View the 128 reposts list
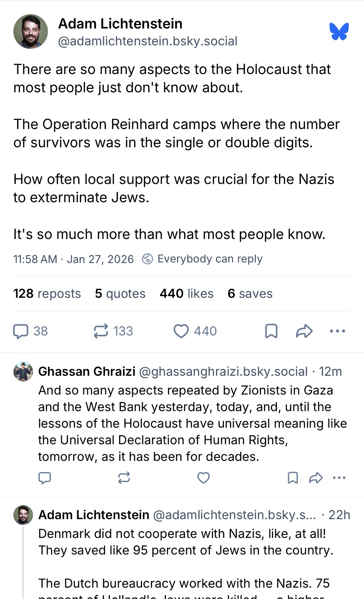The width and height of the screenshot is (364, 599). tap(47, 294)
